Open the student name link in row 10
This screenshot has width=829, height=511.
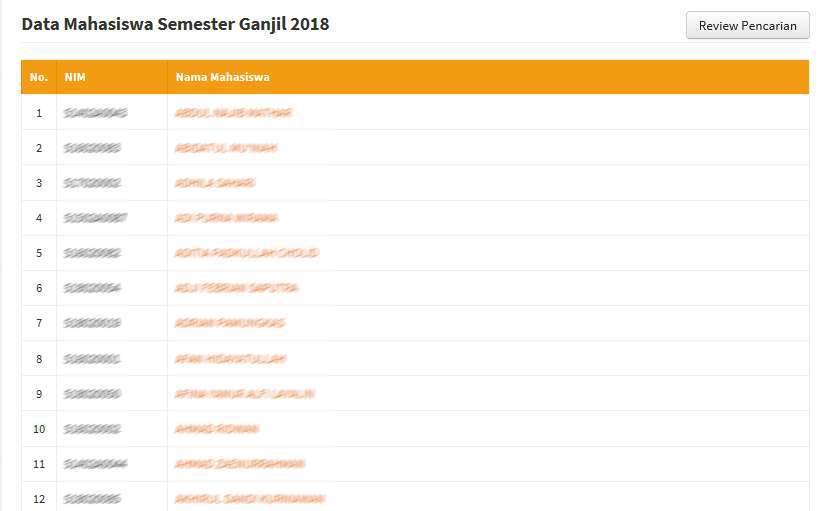point(217,429)
